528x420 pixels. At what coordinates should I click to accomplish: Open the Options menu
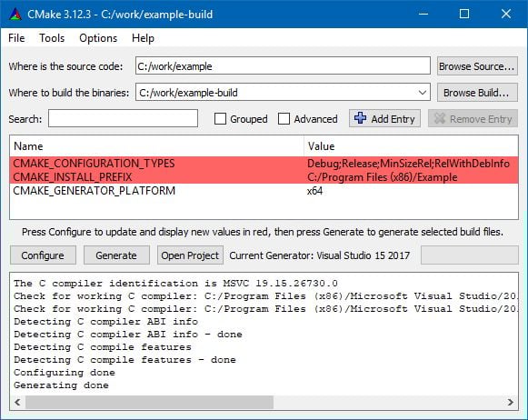tap(98, 38)
